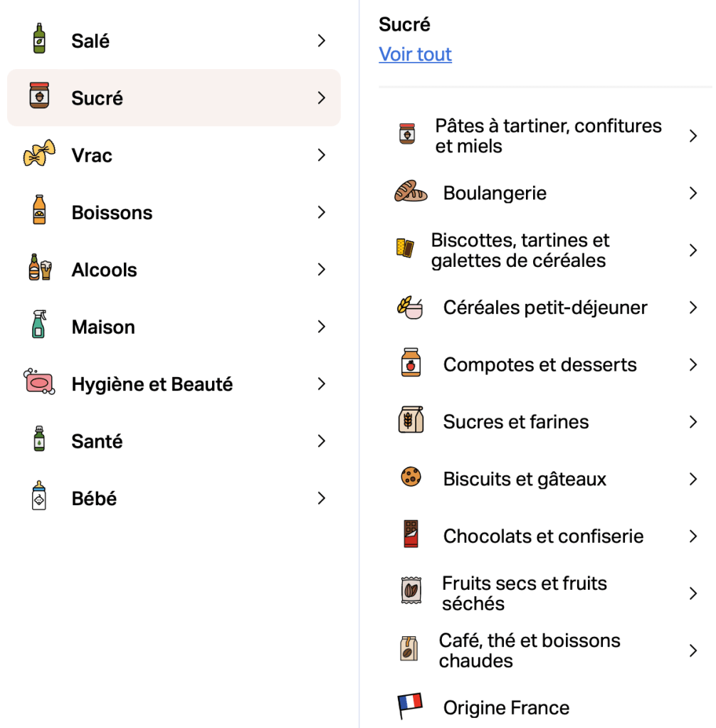Open the Compotes et desserts chevron arrow

[x=693, y=364]
